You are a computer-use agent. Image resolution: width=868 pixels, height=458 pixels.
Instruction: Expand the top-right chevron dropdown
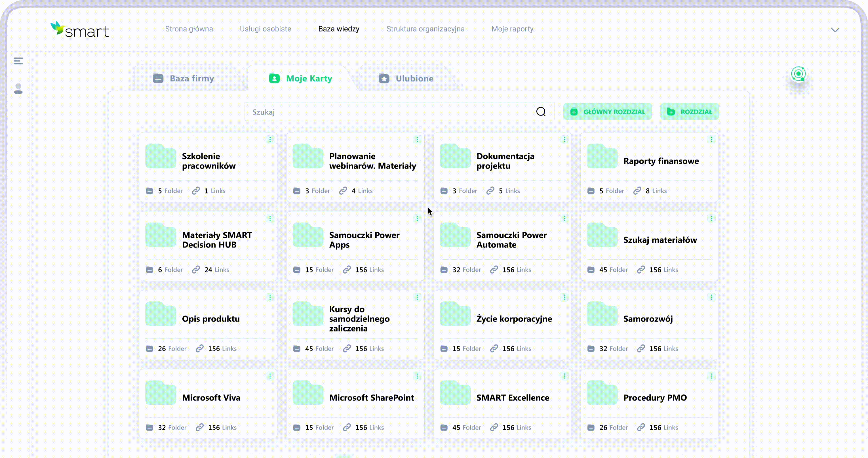click(x=835, y=30)
